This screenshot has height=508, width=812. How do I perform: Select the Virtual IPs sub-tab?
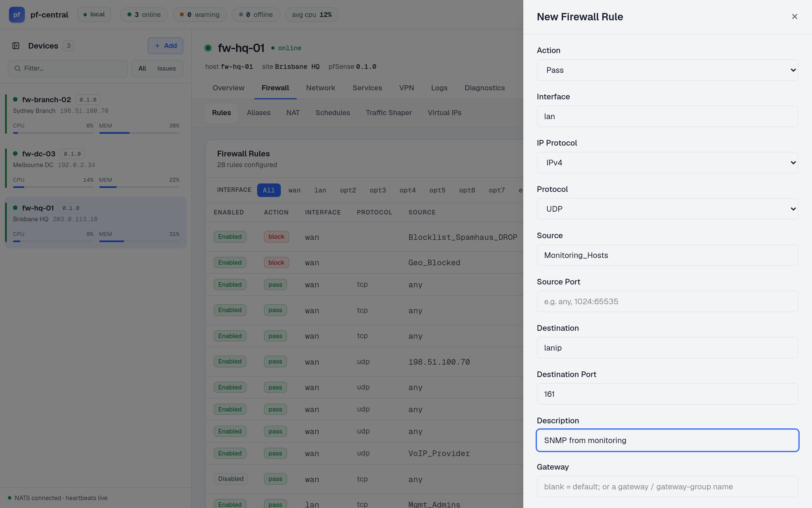[x=444, y=113]
